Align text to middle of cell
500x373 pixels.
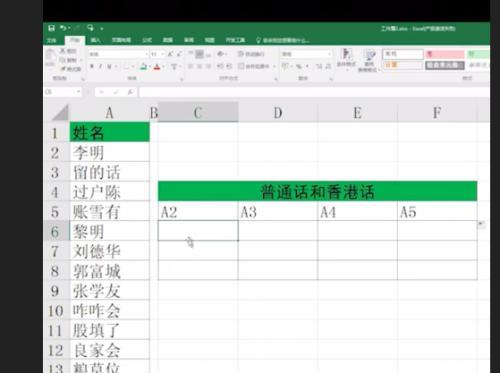tap(199, 54)
